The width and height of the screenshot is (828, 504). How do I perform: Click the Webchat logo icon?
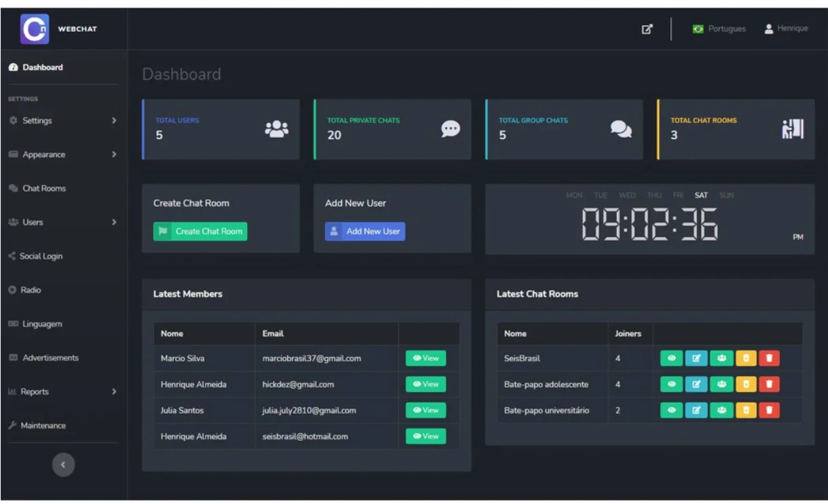coord(35,29)
